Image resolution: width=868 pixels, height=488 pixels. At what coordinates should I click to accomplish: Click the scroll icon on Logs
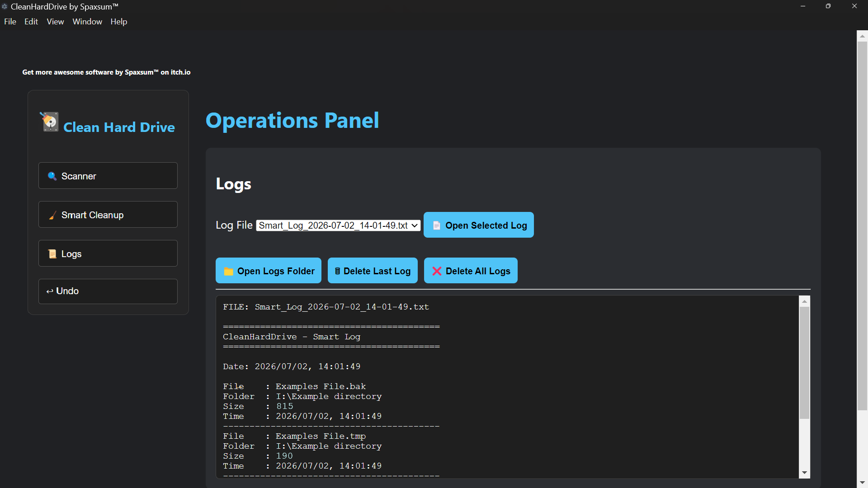52,254
